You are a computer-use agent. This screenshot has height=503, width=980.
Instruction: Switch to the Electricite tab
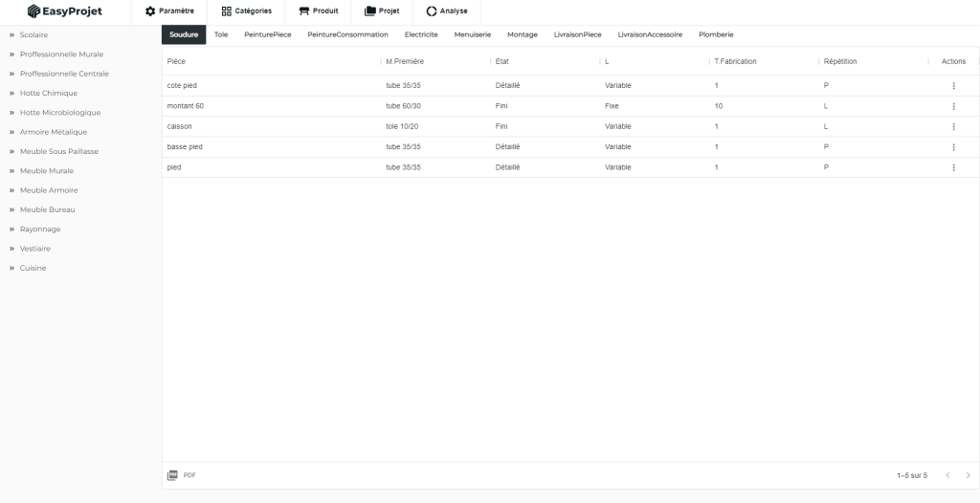click(421, 34)
